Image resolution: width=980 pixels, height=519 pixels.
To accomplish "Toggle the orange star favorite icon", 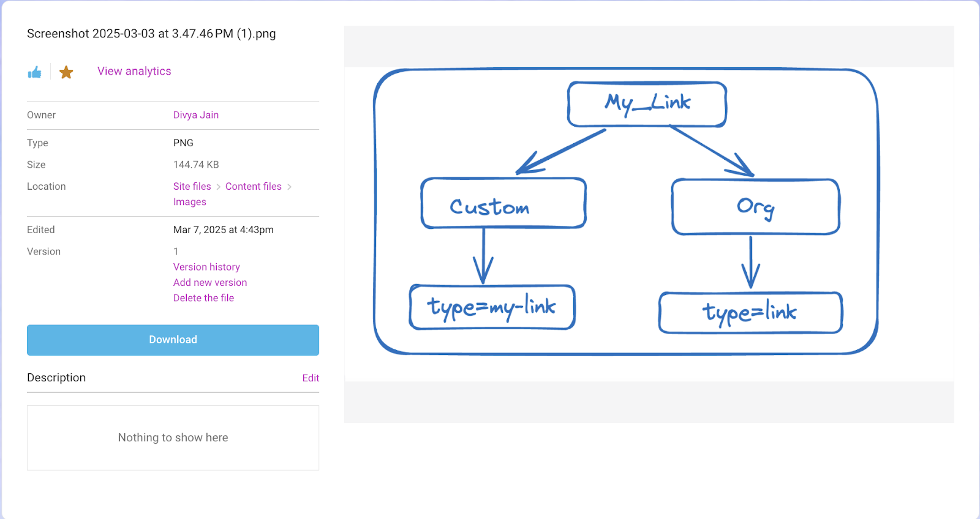I will pos(66,73).
